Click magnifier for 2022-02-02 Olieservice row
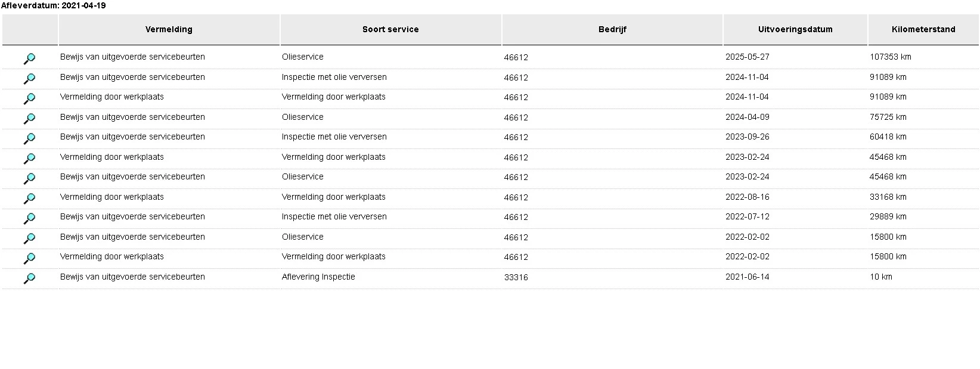Viewport: 980px width, 369px height. pos(29,238)
